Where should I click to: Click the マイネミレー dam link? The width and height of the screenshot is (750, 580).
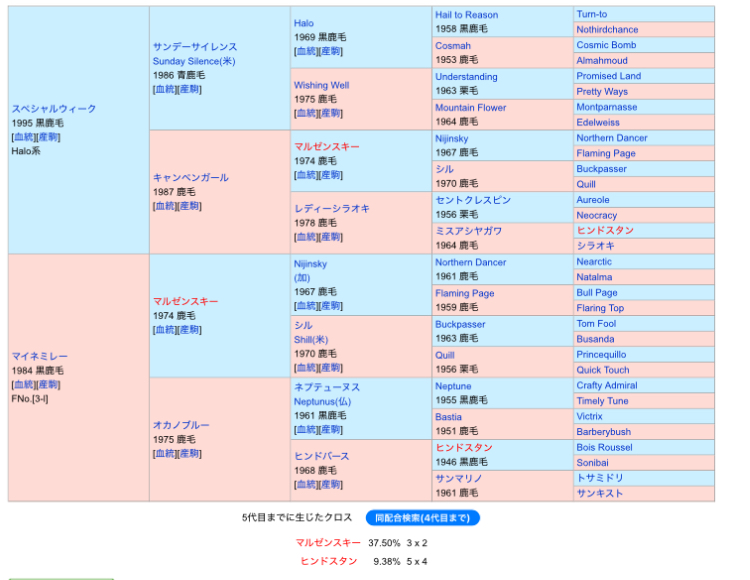click(40, 356)
